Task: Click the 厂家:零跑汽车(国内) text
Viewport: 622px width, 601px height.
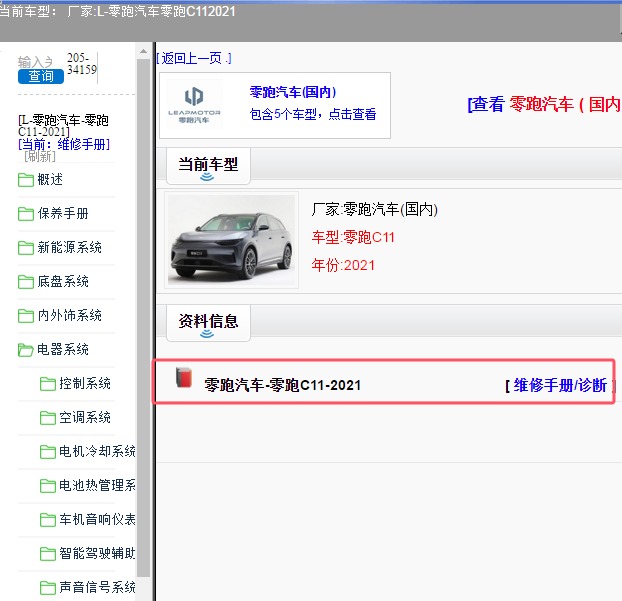Action: coord(374,210)
